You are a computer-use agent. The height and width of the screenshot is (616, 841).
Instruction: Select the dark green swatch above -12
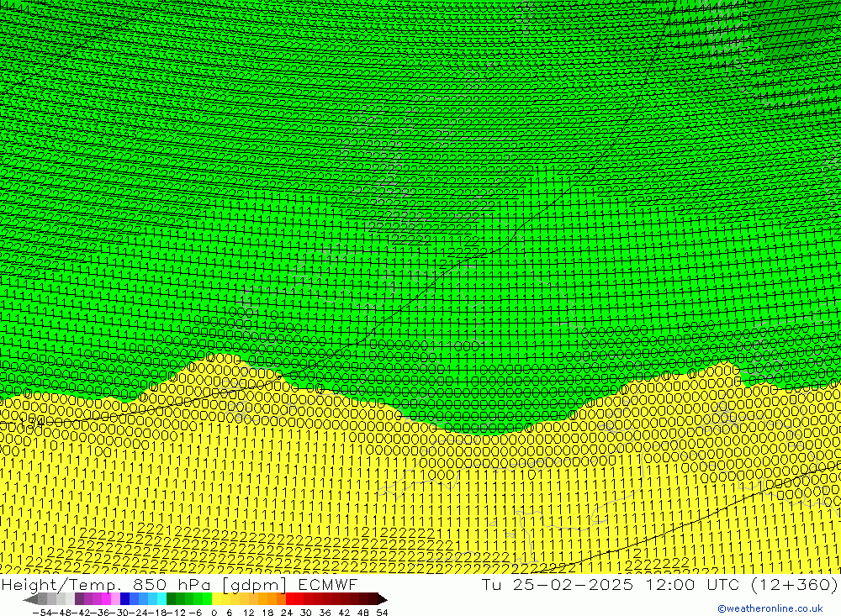(171, 599)
